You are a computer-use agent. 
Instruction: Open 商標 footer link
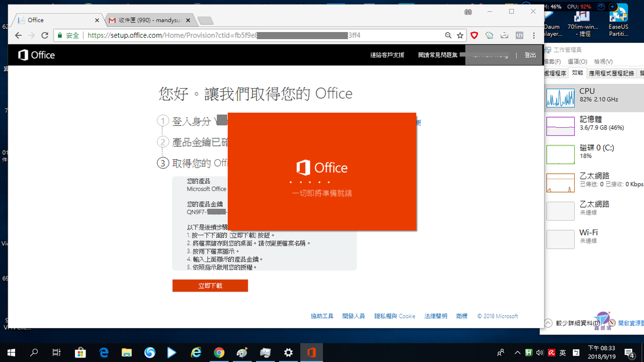click(462, 316)
